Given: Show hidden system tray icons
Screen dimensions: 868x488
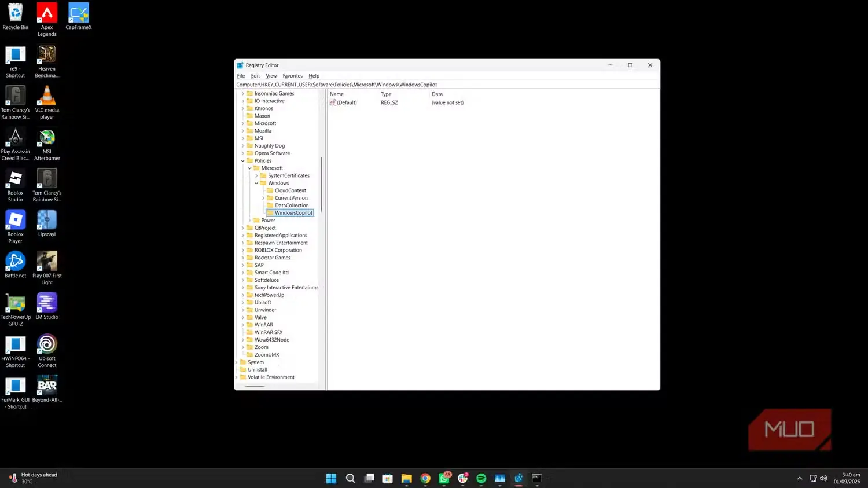Looking at the screenshot, I should point(800,478).
